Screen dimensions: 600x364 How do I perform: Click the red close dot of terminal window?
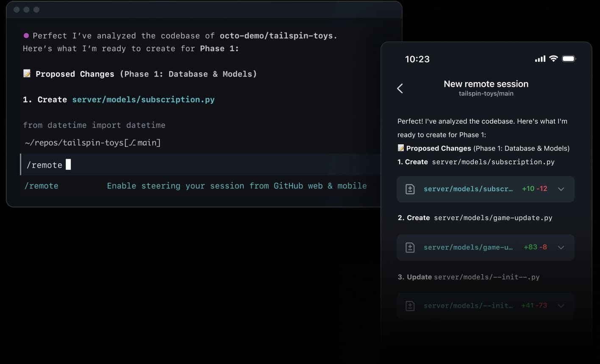pyautogui.click(x=17, y=9)
